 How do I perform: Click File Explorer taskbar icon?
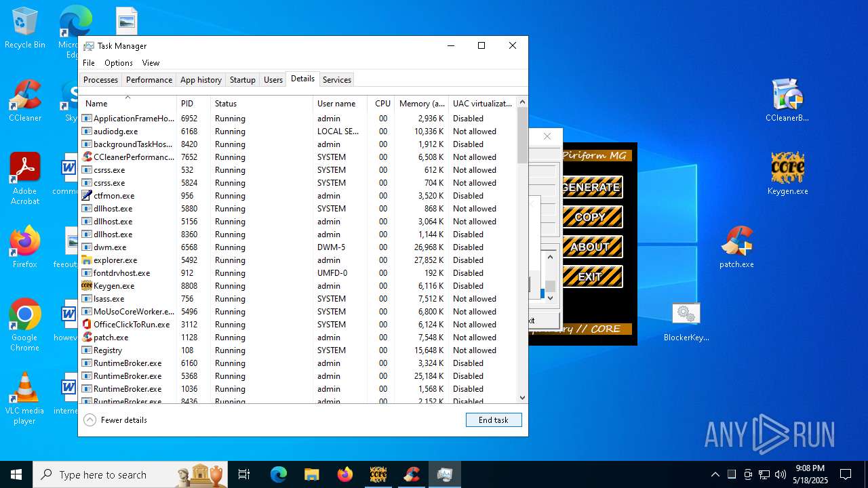(311, 474)
